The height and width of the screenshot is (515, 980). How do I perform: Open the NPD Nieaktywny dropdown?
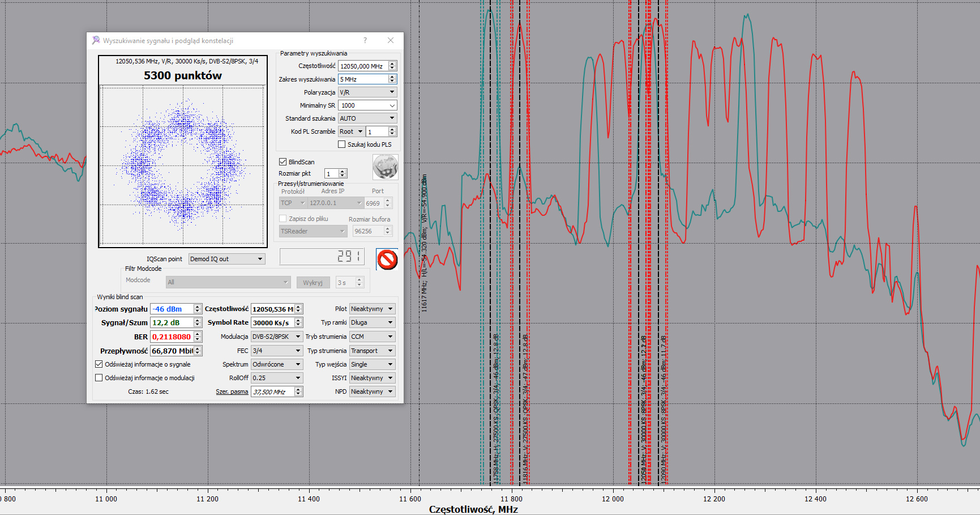pyautogui.click(x=373, y=391)
